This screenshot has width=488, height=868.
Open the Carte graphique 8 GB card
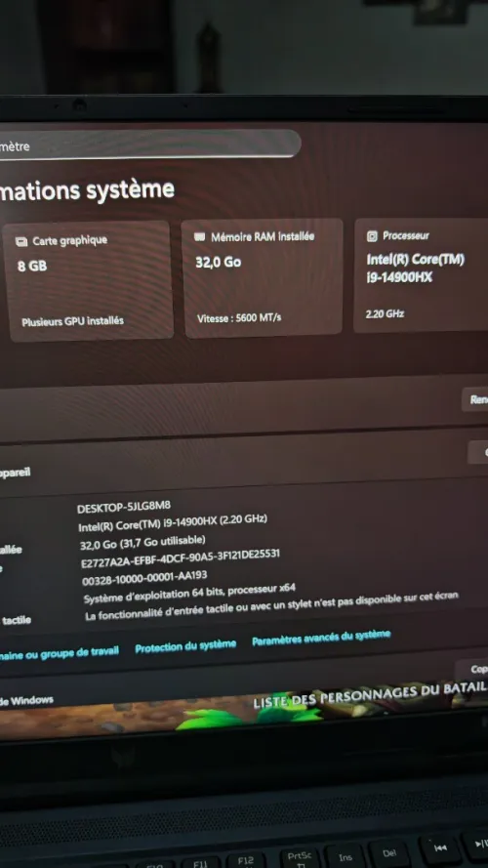(x=88, y=280)
